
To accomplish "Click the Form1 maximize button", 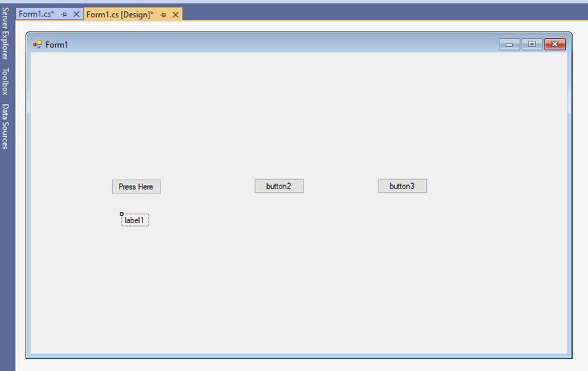I will (532, 44).
